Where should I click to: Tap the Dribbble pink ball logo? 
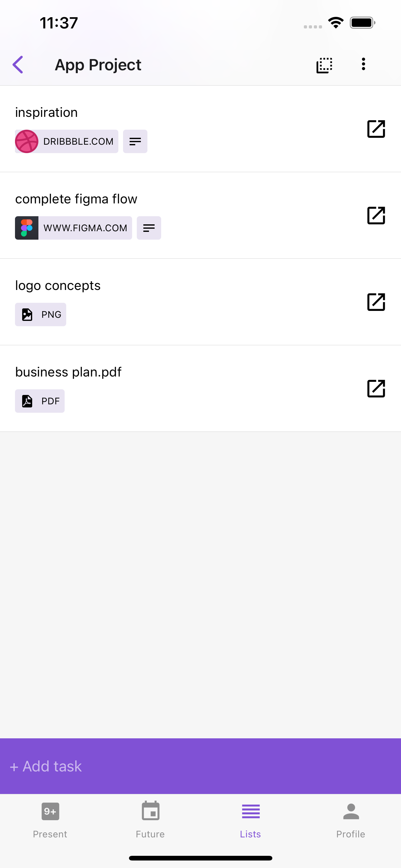tap(27, 141)
